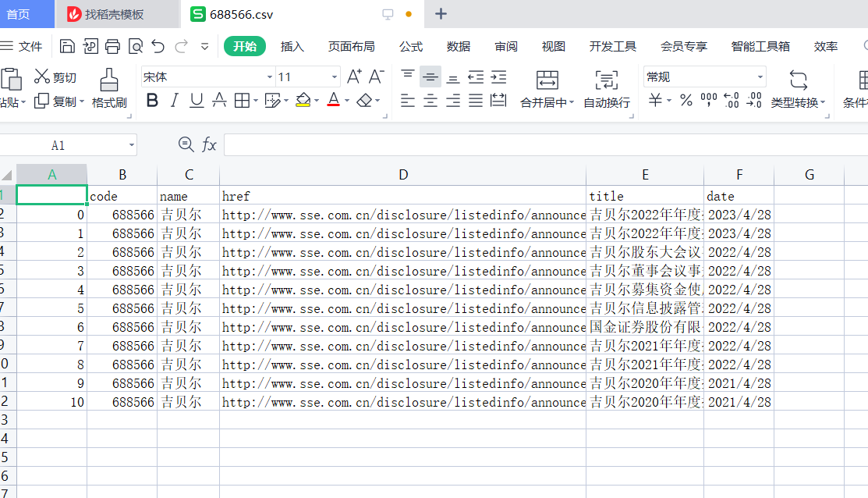This screenshot has height=498, width=868.
Task: Open number format 常规 dropdown
Action: click(x=760, y=77)
